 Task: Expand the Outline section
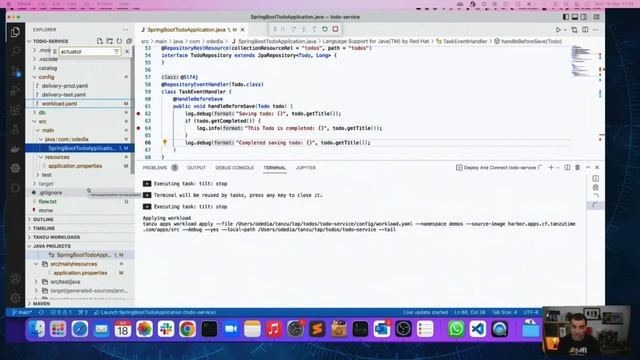click(80, 220)
